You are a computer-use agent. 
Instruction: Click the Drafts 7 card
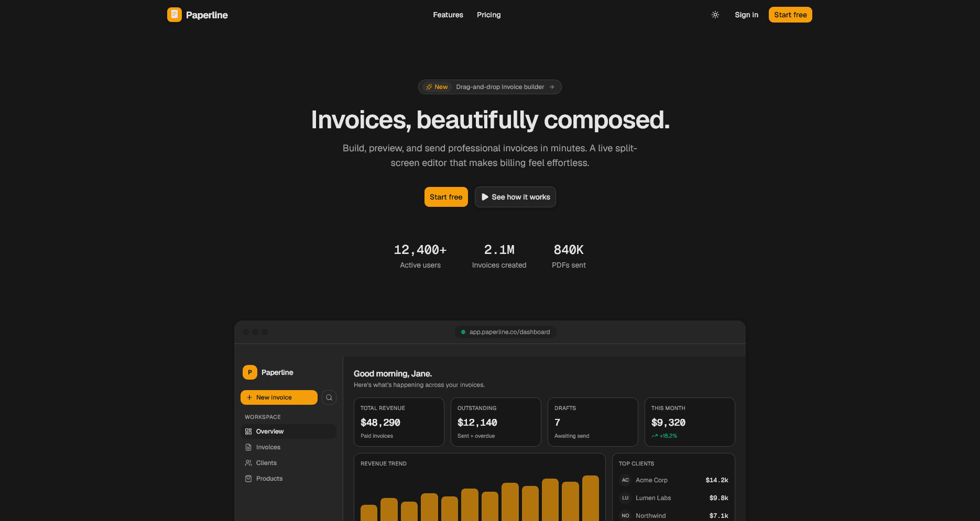593,422
